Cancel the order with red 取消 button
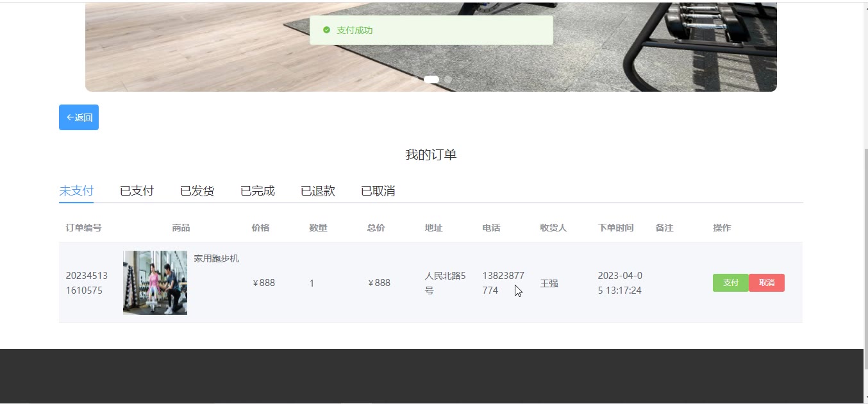This screenshot has width=868, height=404. pos(767,283)
